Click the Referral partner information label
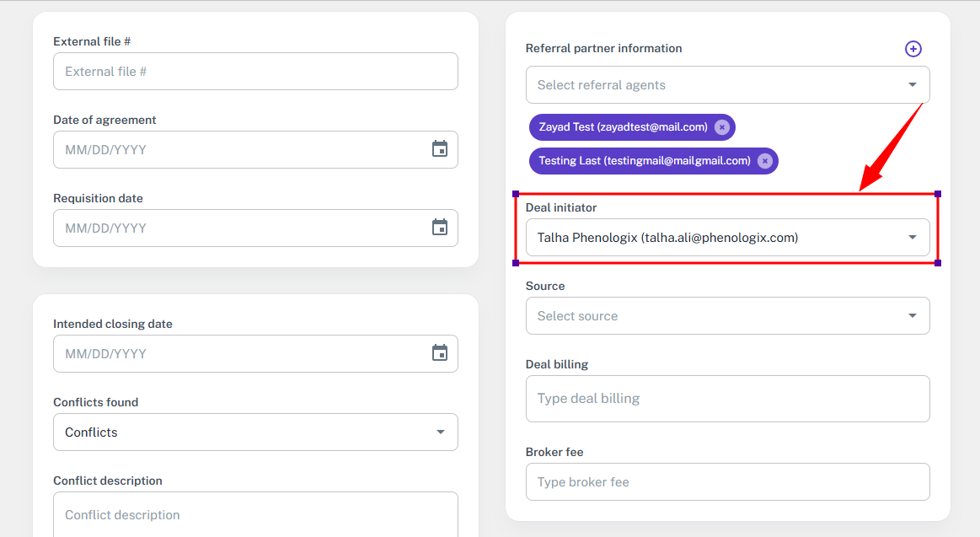This screenshot has width=980, height=537. point(603,49)
